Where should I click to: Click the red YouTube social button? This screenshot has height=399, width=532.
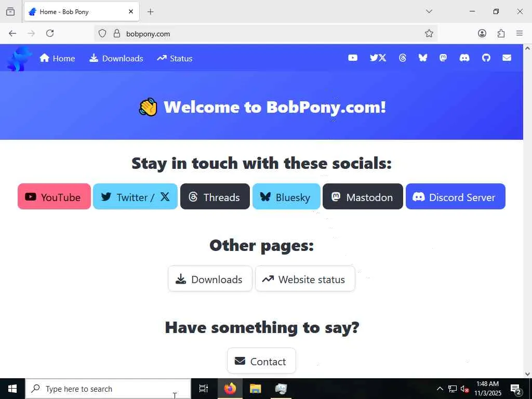[54, 196]
